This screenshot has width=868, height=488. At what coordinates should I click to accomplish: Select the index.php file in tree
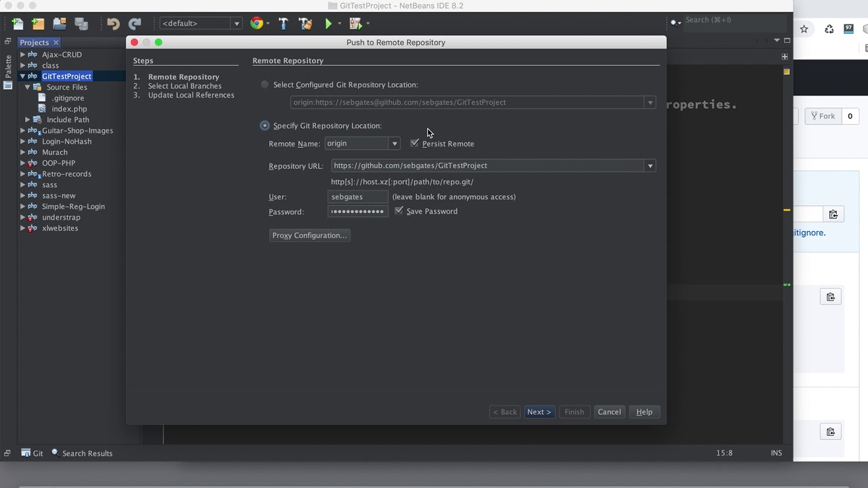69,108
